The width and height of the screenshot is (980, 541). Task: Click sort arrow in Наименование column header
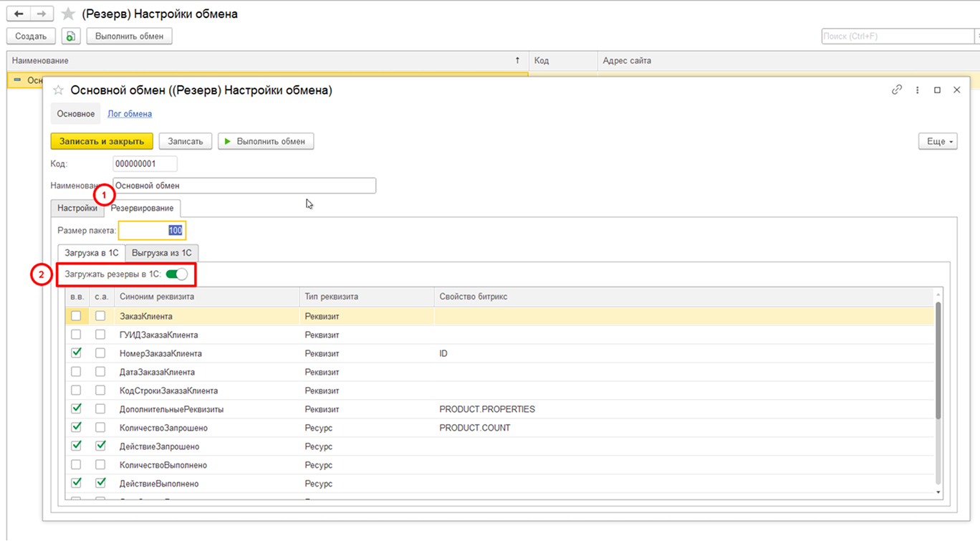(x=517, y=61)
